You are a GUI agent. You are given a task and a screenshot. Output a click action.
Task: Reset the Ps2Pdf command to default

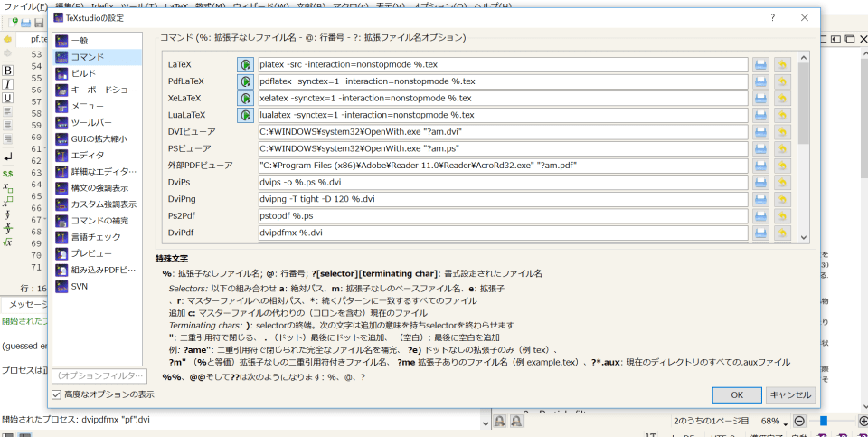[782, 216]
